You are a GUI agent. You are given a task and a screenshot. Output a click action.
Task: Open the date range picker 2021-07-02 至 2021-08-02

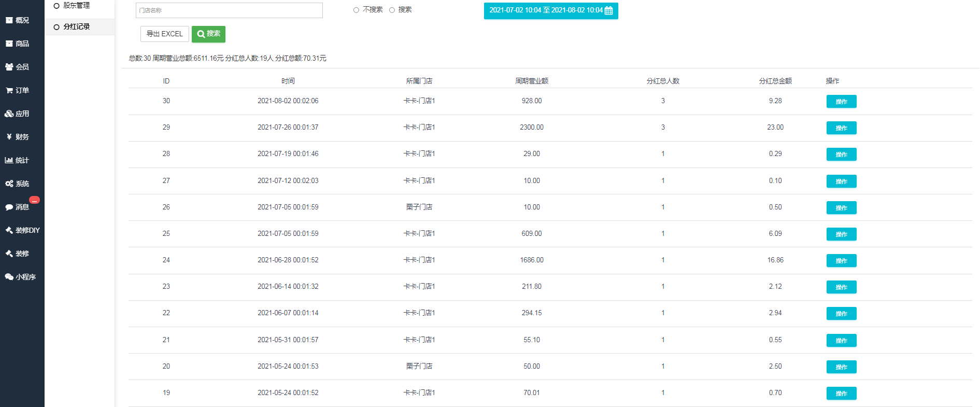pyautogui.click(x=551, y=10)
